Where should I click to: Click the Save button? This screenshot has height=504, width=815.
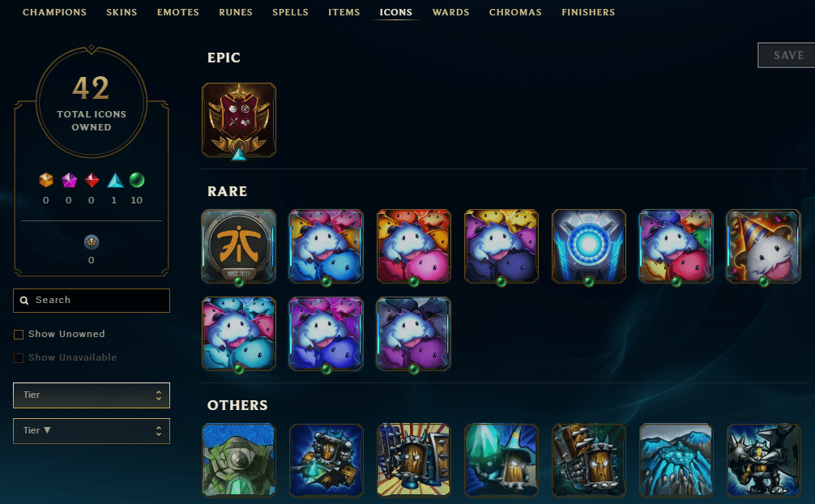[x=788, y=55]
